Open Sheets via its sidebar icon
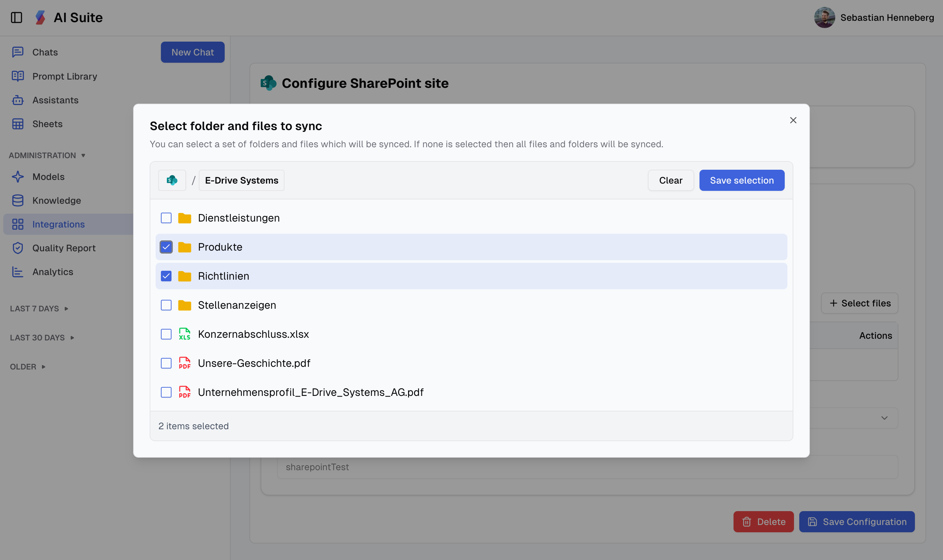Image resolution: width=943 pixels, height=560 pixels. [x=18, y=124]
